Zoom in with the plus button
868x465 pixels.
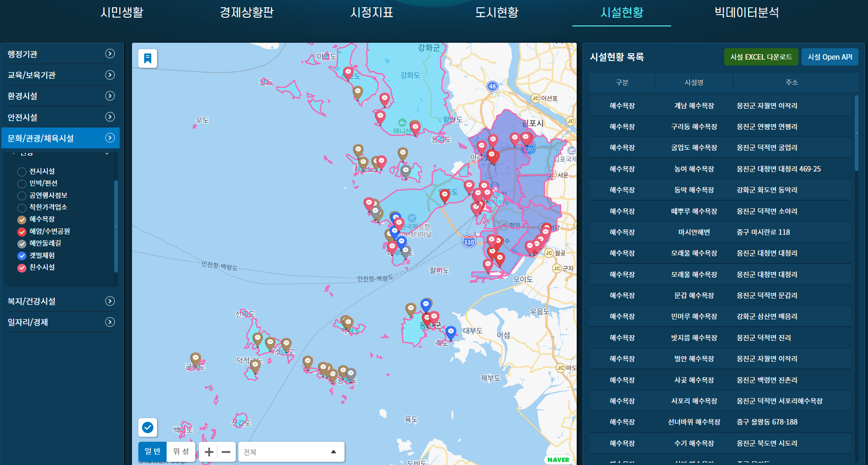209,452
